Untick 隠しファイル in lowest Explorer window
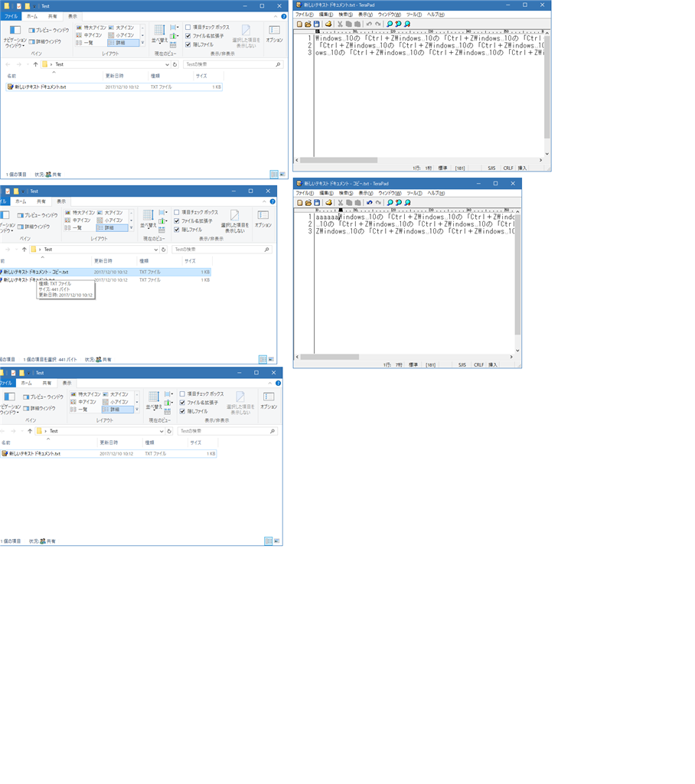Viewport: 695px width, 784px height. tap(182, 411)
